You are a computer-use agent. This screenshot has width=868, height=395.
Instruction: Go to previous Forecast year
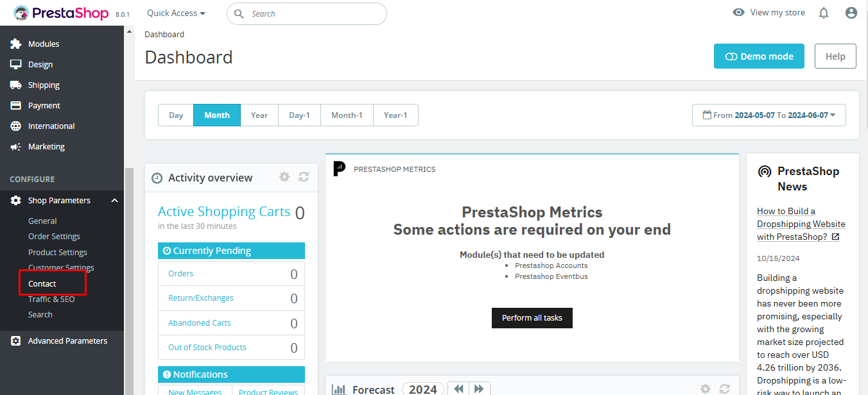(458, 389)
